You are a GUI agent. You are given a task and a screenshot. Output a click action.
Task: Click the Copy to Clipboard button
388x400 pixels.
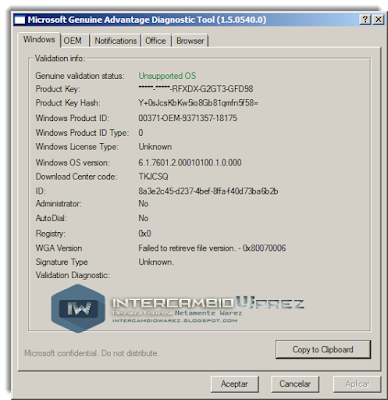323,349
